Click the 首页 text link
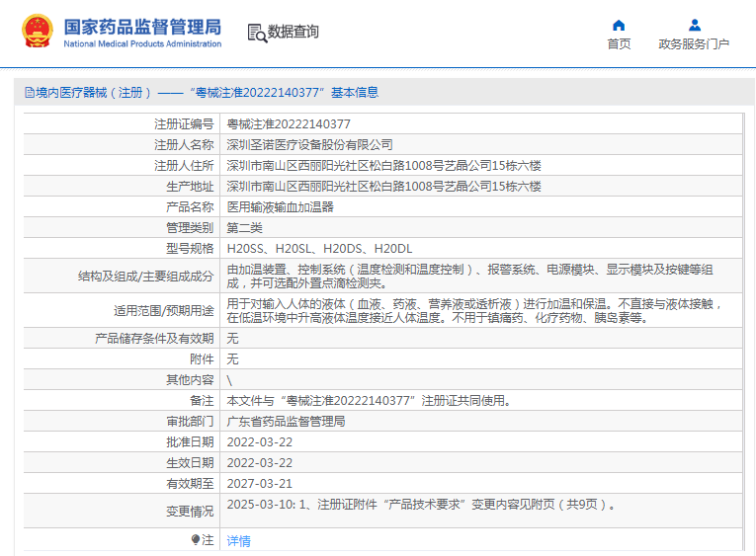 pos(619,43)
